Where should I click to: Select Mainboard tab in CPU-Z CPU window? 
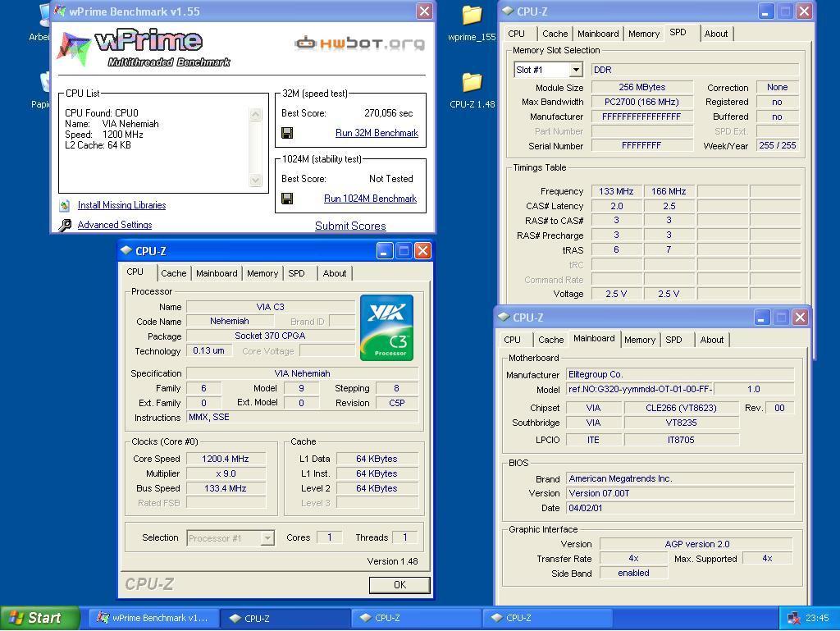click(x=217, y=273)
